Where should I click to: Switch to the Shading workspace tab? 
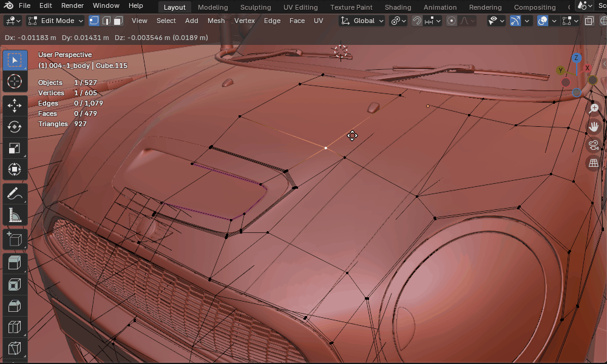(398, 7)
